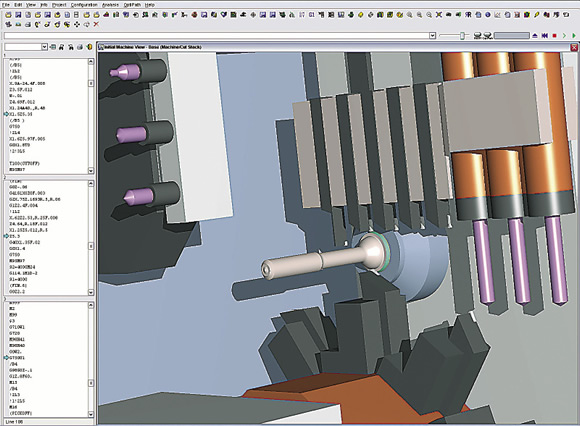The height and width of the screenshot is (426, 580).
Task: Click the blue info circle toolbar icon
Action: pos(488,15)
